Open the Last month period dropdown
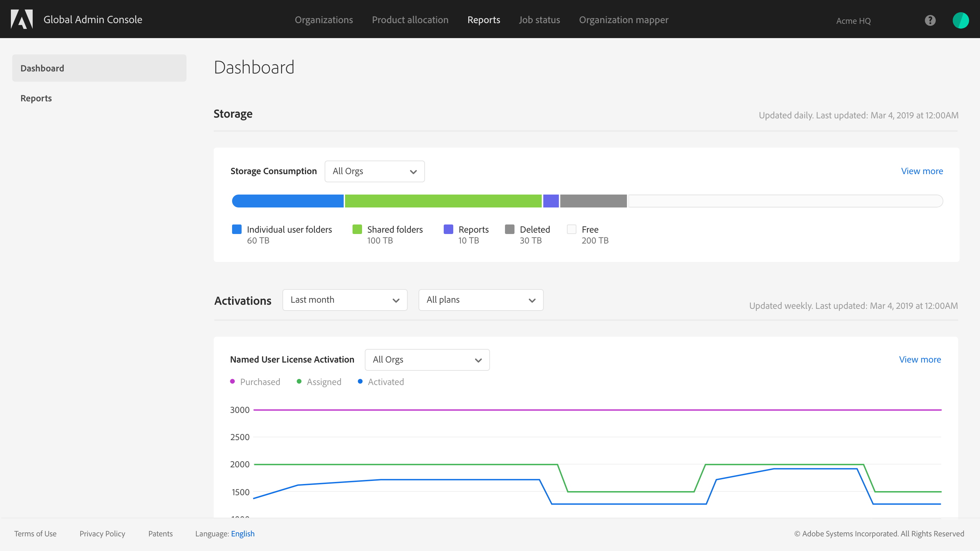The width and height of the screenshot is (980, 551). click(345, 300)
